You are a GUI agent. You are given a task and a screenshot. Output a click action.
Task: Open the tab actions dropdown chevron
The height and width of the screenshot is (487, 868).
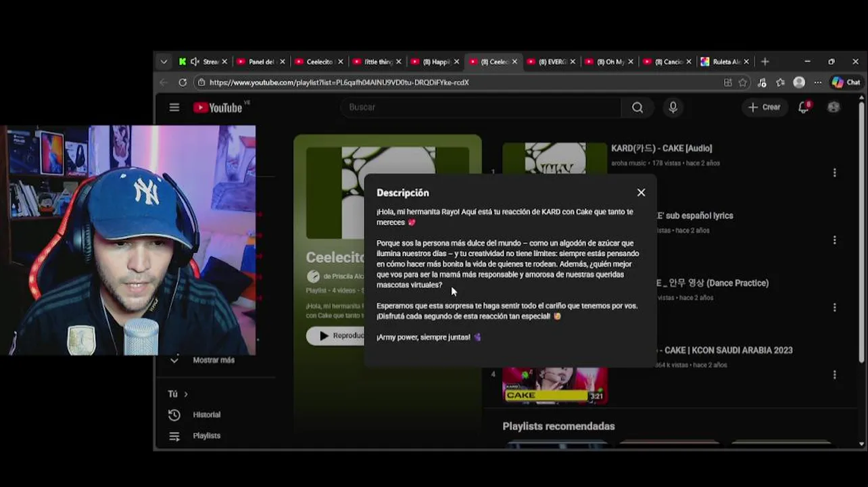[x=164, y=62]
